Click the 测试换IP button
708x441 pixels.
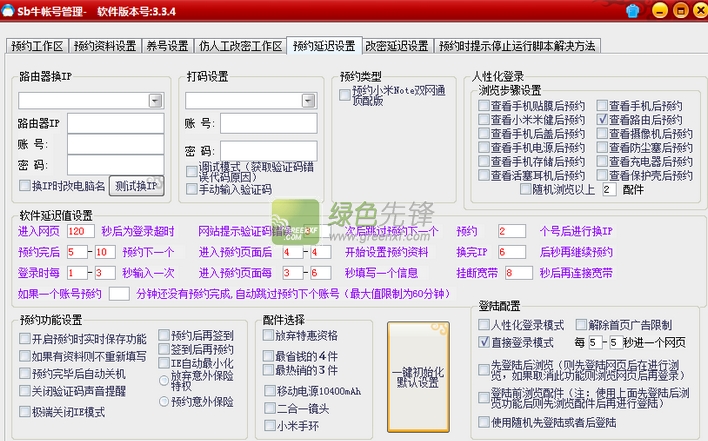click(x=136, y=186)
